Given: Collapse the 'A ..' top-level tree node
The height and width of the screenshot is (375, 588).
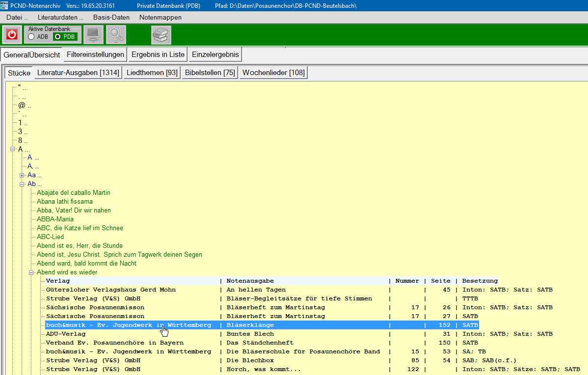Looking at the screenshot, I should point(13,149).
